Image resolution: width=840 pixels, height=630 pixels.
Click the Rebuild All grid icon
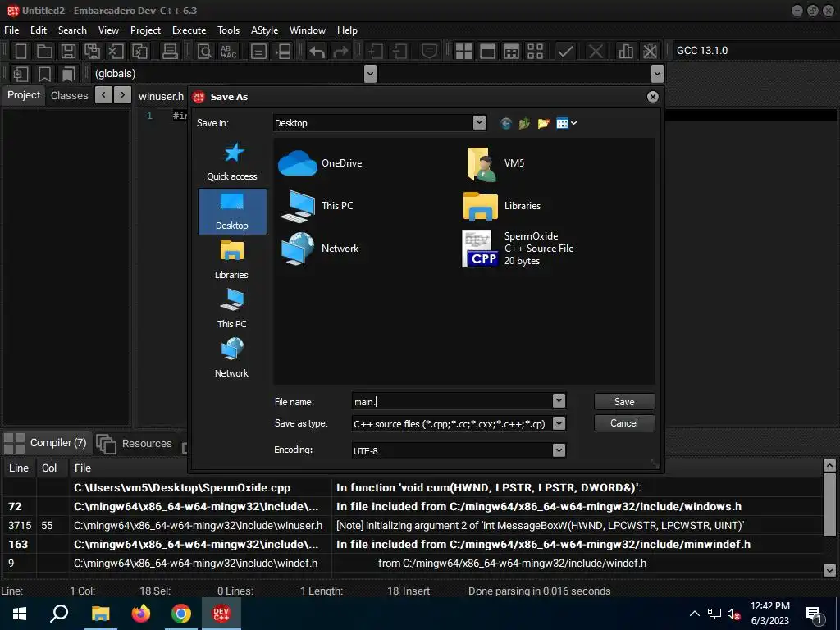tap(535, 51)
